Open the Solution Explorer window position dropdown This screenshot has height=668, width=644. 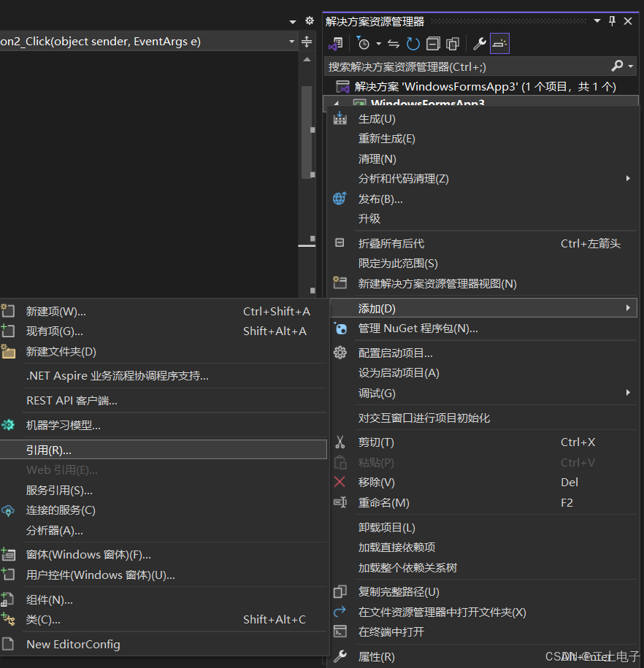pos(597,21)
